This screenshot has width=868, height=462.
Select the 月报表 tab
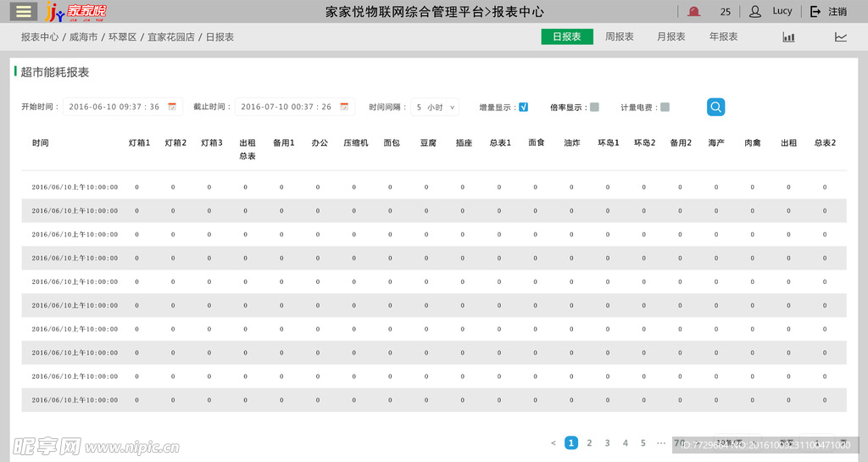tap(671, 36)
